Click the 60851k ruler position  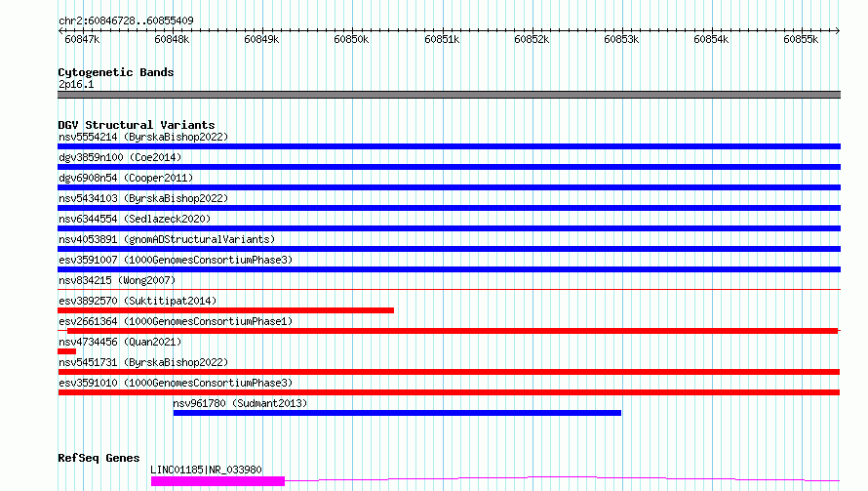tap(442, 39)
